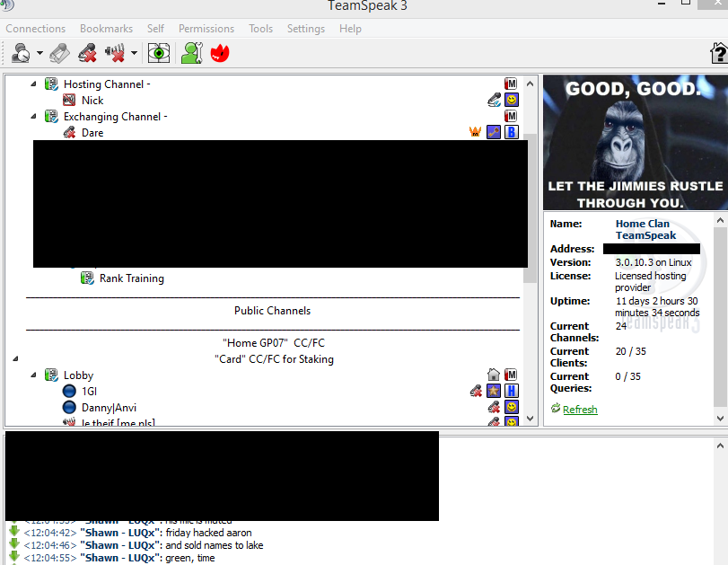Viewport: 728px width, 565px height.
Task: Click the red tulip toolbar icon
Action: click(220, 53)
